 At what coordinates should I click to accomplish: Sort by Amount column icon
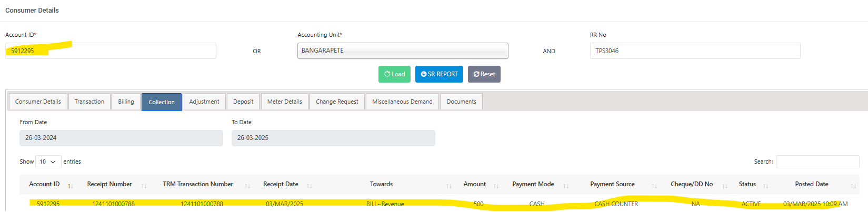coord(496,186)
